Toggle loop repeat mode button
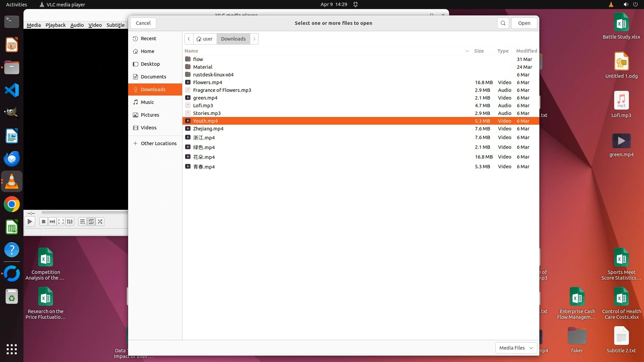The width and height of the screenshot is (644, 362). [x=91, y=222]
